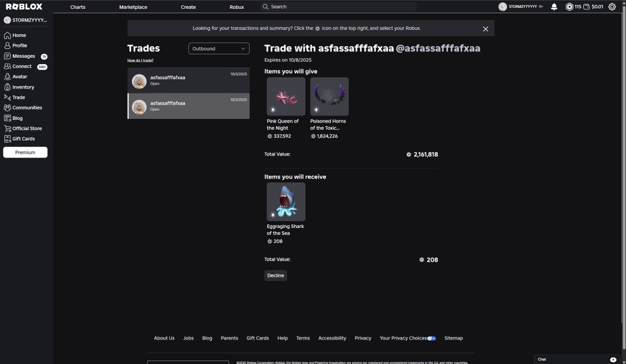Open the Communities sidebar icon

click(x=7, y=107)
